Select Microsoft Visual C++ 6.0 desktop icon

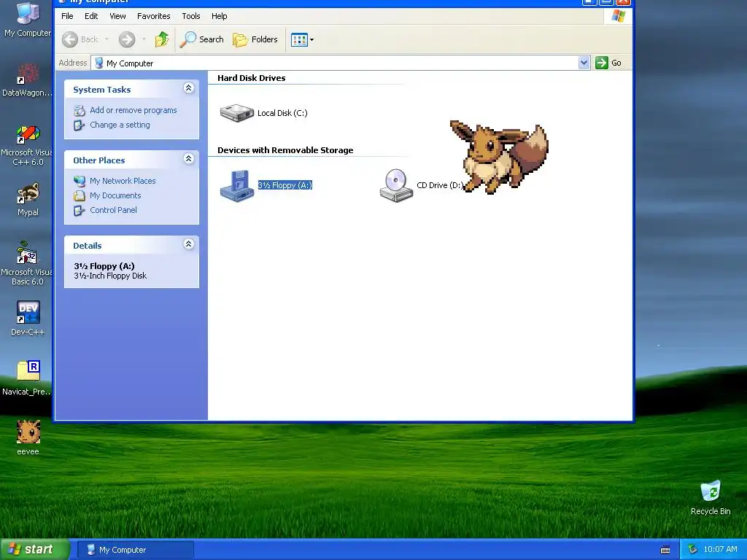pyautogui.click(x=27, y=145)
